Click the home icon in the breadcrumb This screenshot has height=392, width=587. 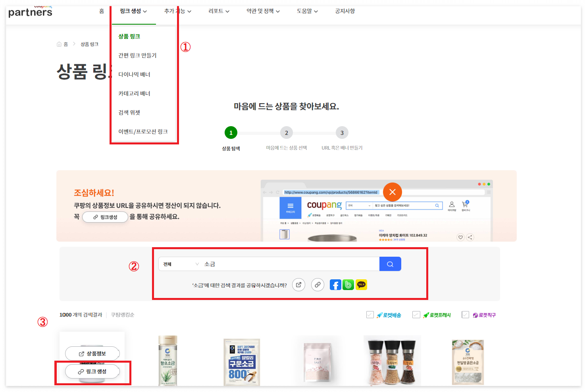click(x=59, y=44)
